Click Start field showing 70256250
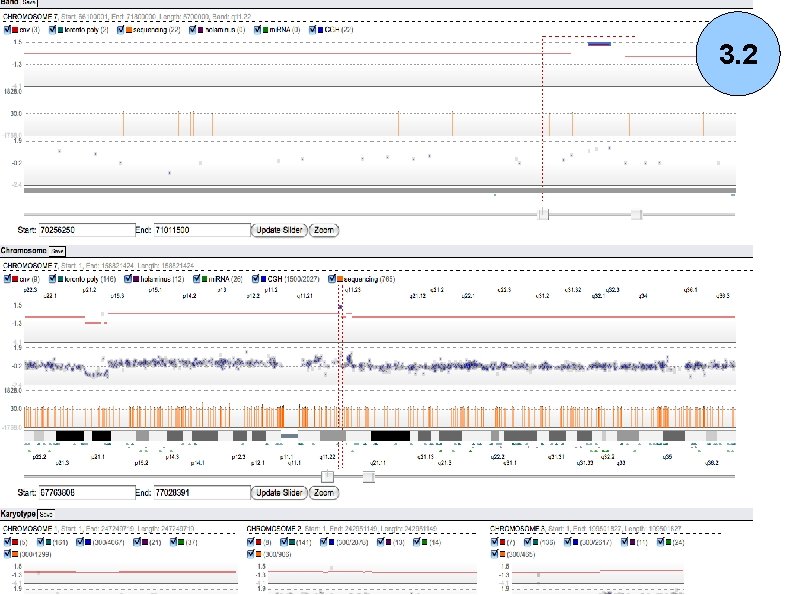Screen dimensions: 794x595 [x=87, y=230]
